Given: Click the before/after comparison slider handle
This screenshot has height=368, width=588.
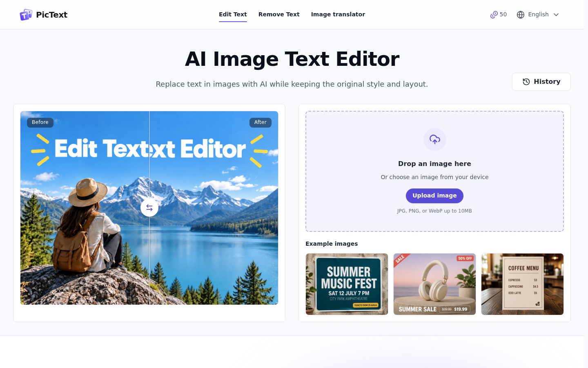Looking at the screenshot, I should (149, 208).
